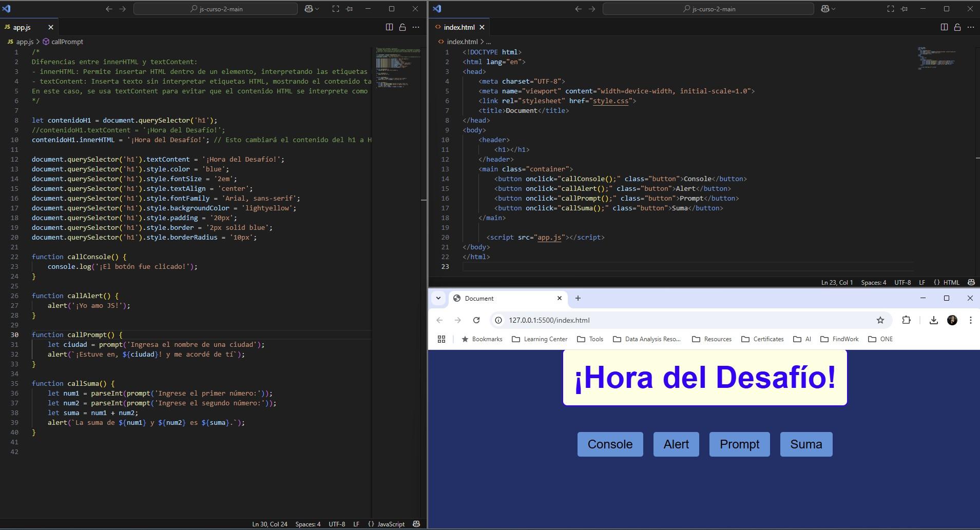Open Learning Center bookmark folder

[x=540, y=339]
